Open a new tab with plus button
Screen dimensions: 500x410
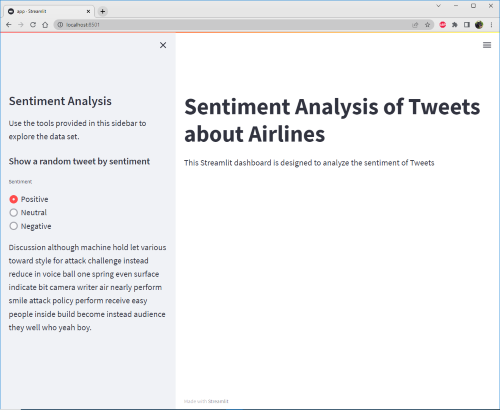pyautogui.click(x=103, y=11)
